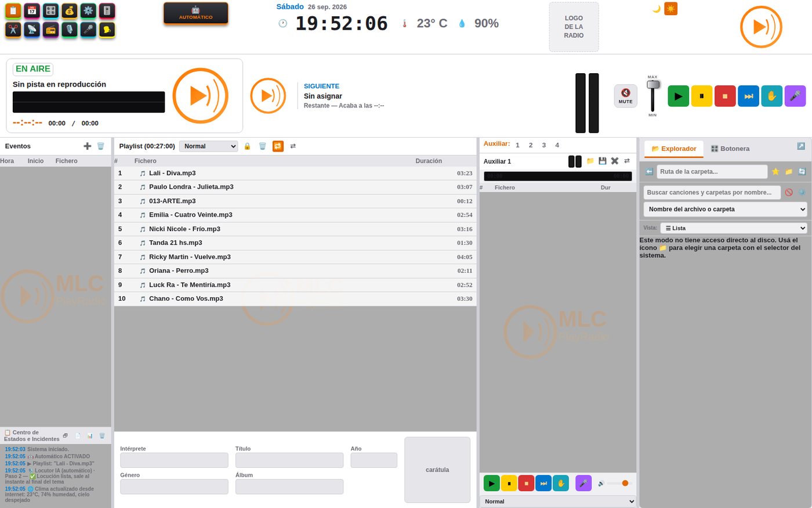Open the money bag advertising icon
The height and width of the screenshot is (508, 812).
click(x=70, y=10)
